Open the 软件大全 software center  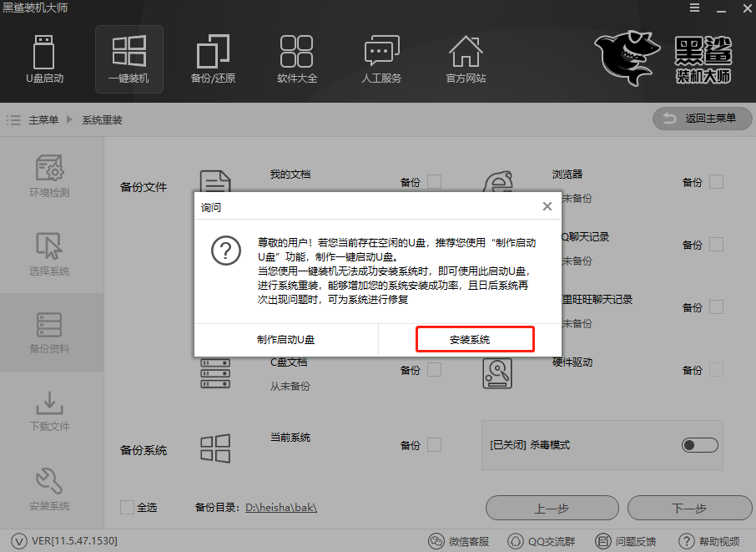pyautogui.click(x=296, y=58)
